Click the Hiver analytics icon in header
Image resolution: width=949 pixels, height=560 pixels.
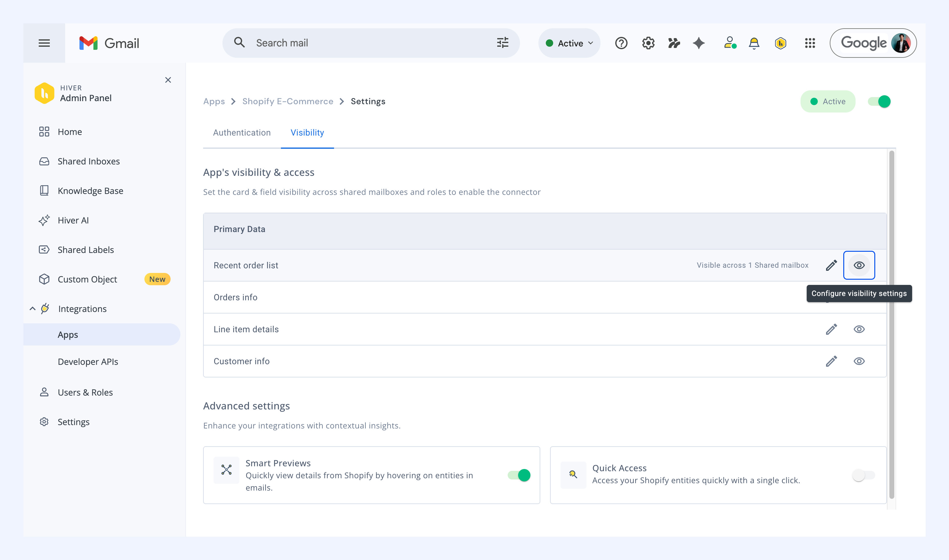[x=674, y=43]
